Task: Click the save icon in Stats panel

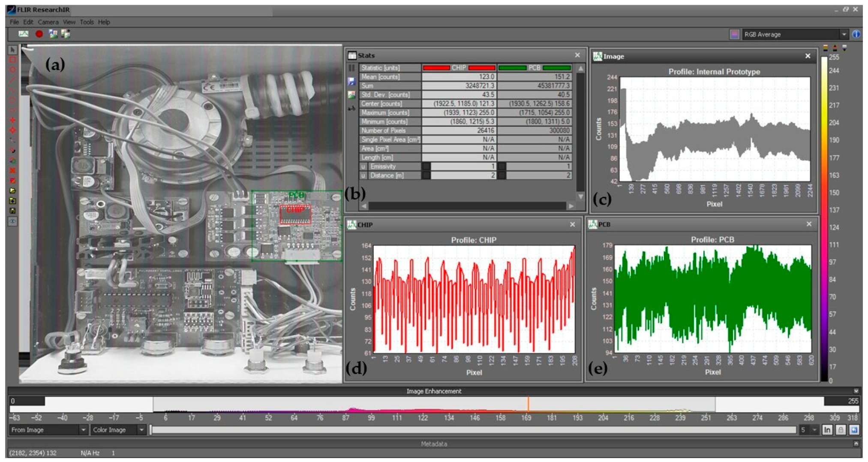Action: coord(351,81)
